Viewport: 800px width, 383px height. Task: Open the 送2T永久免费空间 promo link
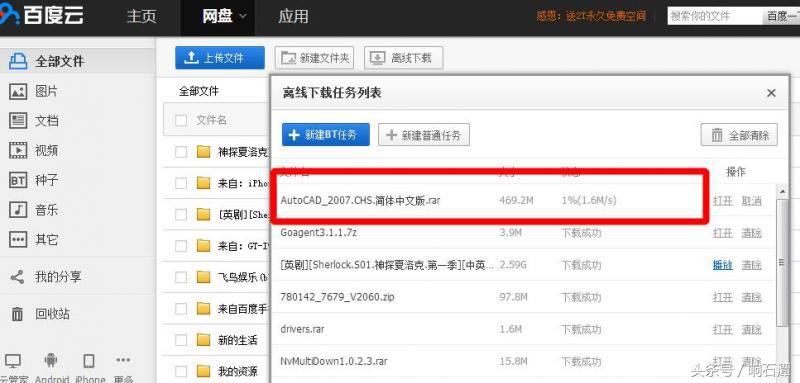point(606,16)
